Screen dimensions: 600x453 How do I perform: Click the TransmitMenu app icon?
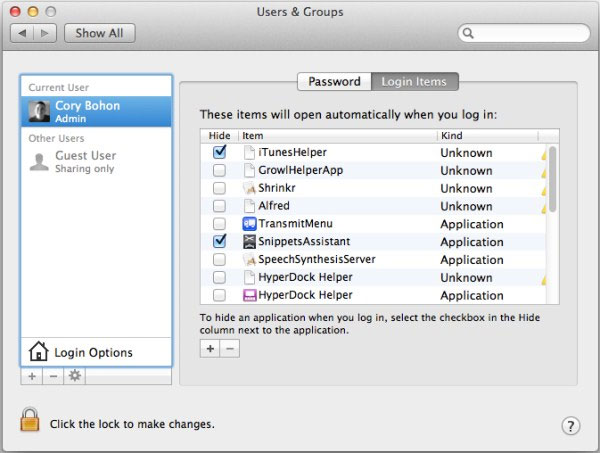pos(249,223)
